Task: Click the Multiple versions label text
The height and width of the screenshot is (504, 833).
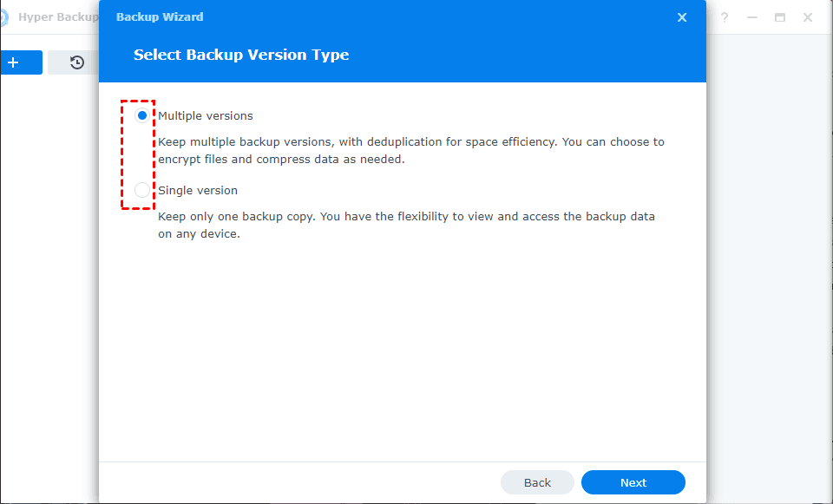Action: click(206, 115)
